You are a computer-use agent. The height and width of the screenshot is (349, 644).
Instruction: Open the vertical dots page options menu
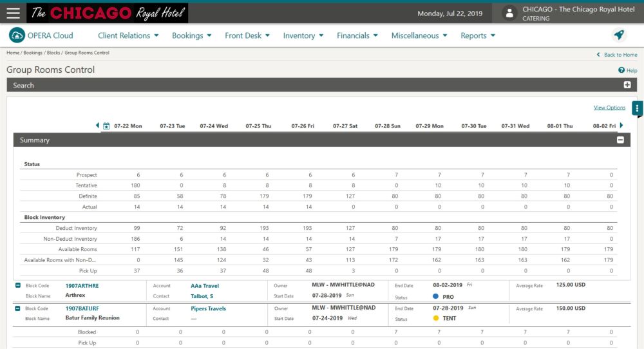coord(637,108)
